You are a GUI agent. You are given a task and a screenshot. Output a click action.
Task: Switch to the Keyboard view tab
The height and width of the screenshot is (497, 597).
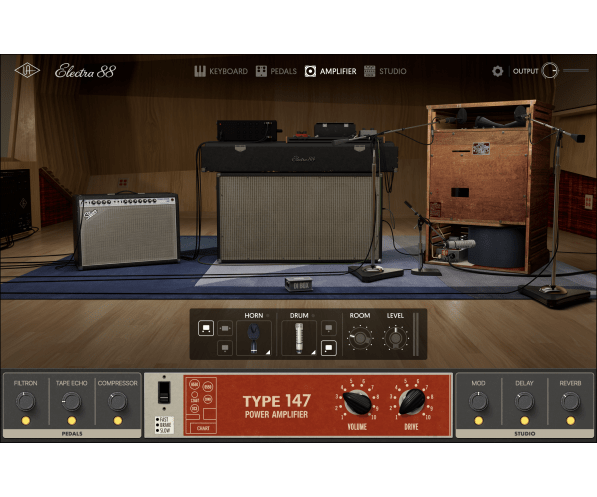(x=221, y=71)
